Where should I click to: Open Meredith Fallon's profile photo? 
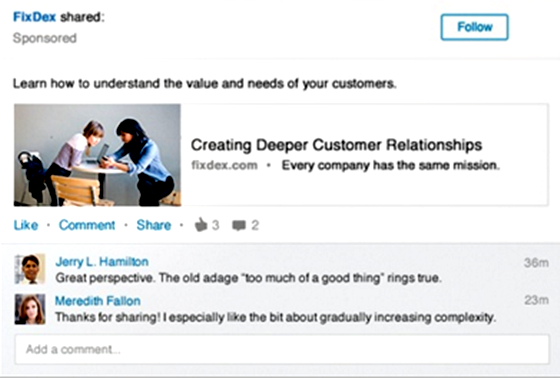pos(30,309)
